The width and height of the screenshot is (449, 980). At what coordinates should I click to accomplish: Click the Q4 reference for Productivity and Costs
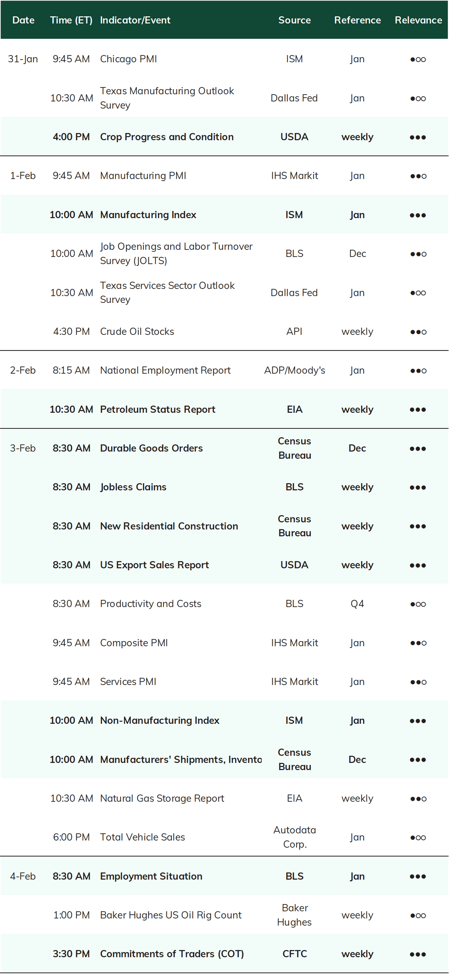(x=357, y=604)
